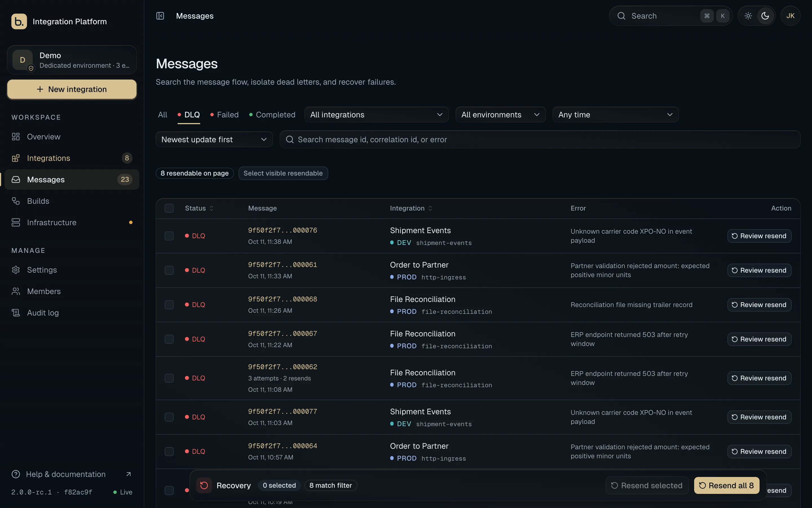Check the row for message 9f50f2f7...000062
The image size is (812, 508).
click(169, 378)
